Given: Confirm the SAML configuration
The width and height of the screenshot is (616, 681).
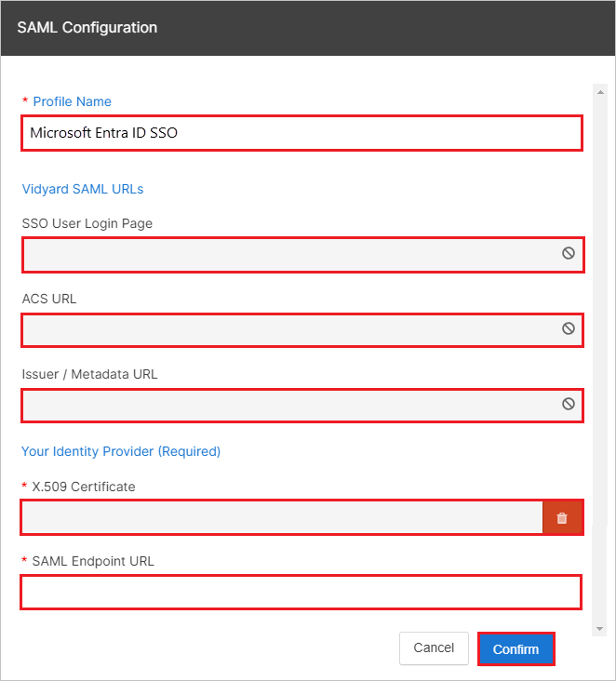Looking at the screenshot, I should 516,649.
